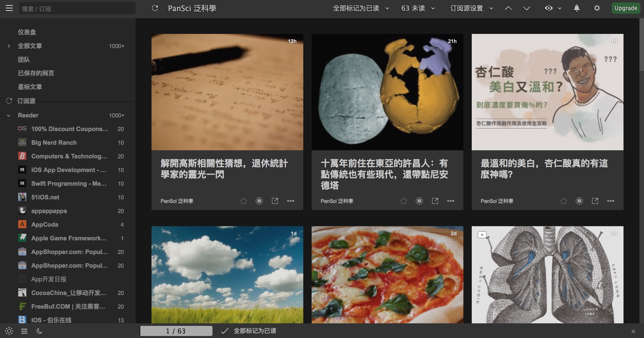Close the bottom bar with X icon
This screenshot has width=644, height=338.
pyautogui.click(x=633, y=331)
